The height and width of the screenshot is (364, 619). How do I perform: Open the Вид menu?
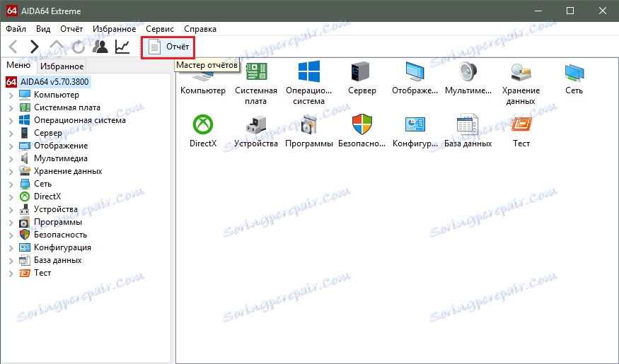click(43, 29)
